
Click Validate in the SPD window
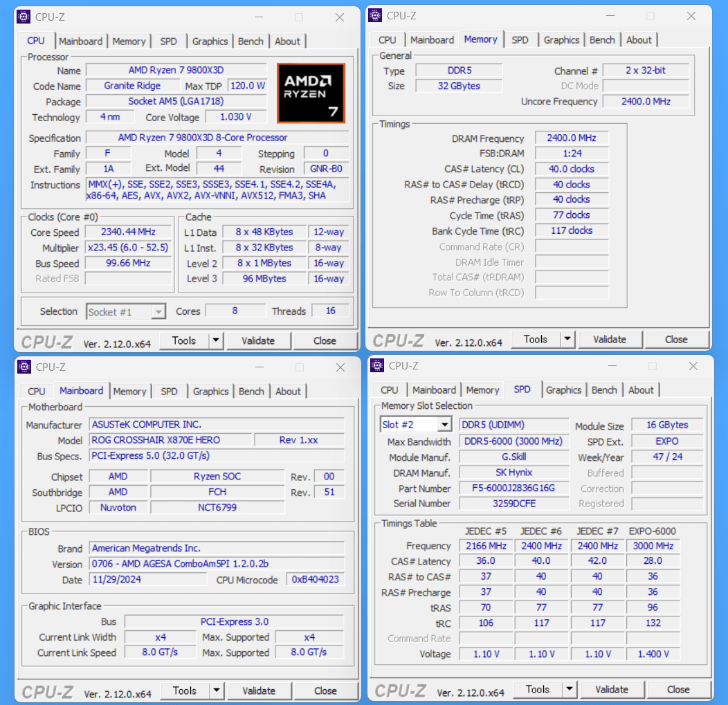612,689
